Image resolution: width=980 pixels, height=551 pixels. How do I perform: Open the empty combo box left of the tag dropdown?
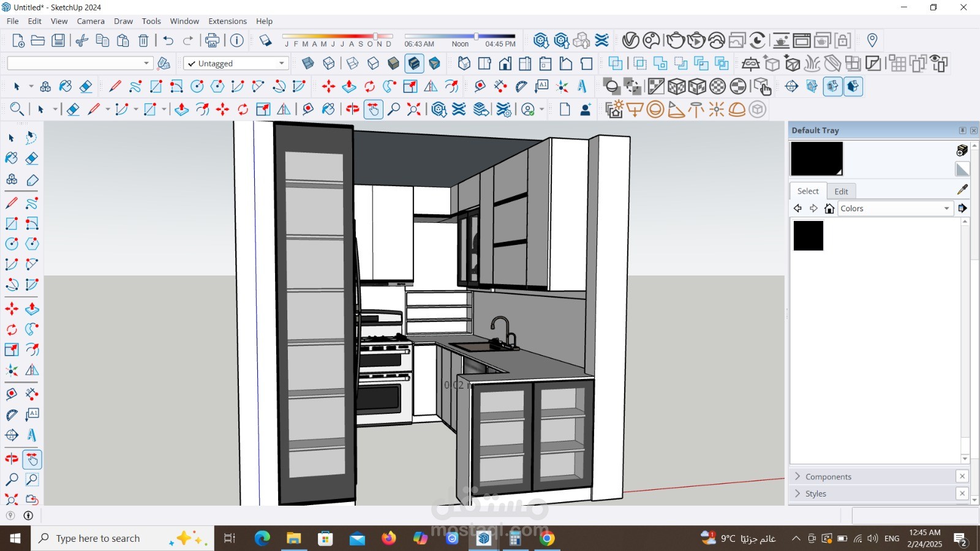coord(80,63)
